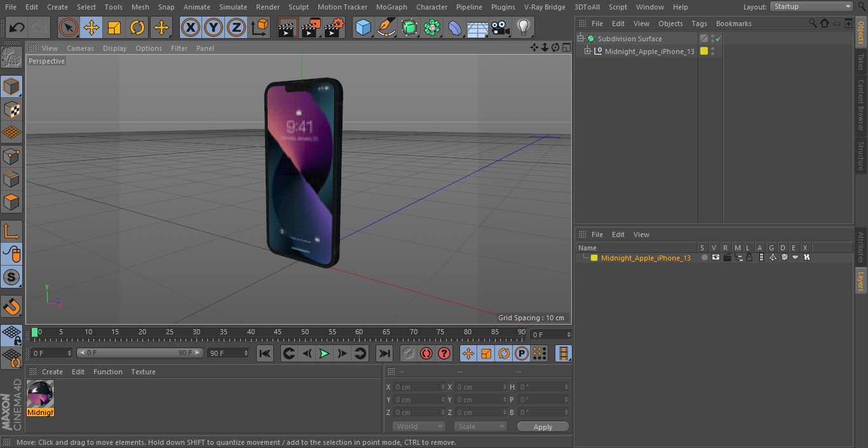Add a Light object
The width and height of the screenshot is (868, 448).
pos(524,27)
